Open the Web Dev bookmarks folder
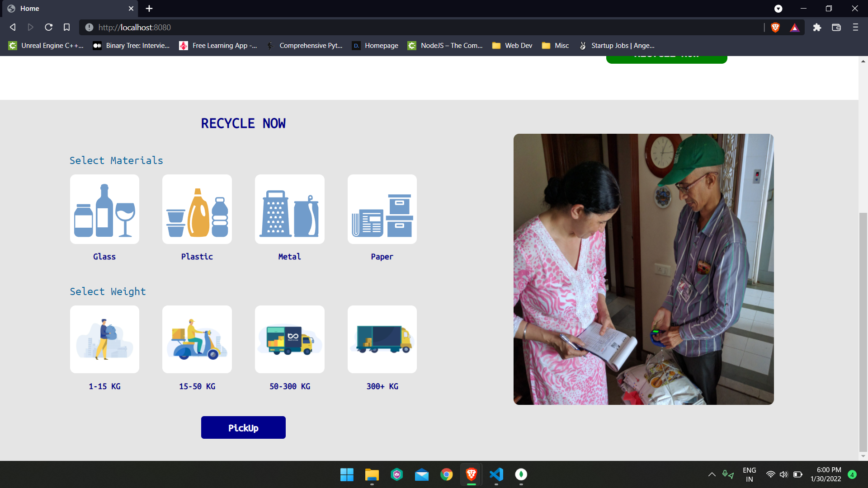The width and height of the screenshot is (868, 488). point(513,46)
